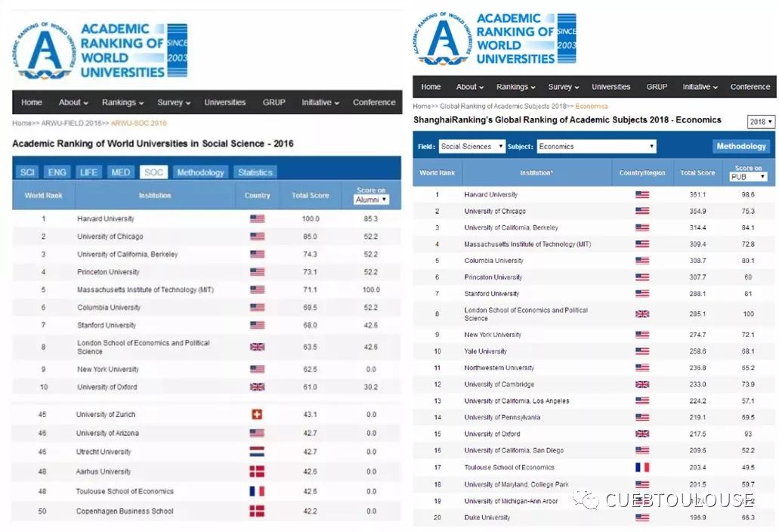Click Conference in left navigation bar
779x532 pixels.
(374, 102)
